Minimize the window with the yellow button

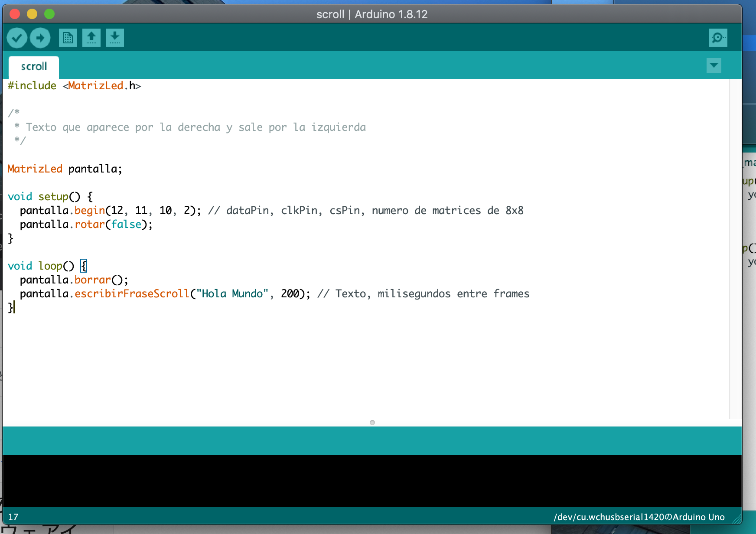pyautogui.click(x=32, y=14)
